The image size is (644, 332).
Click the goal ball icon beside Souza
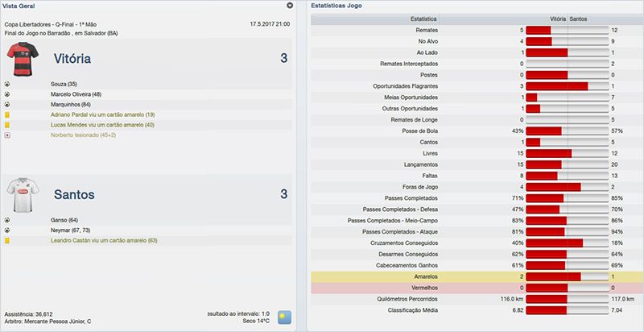click(x=7, y=84)
